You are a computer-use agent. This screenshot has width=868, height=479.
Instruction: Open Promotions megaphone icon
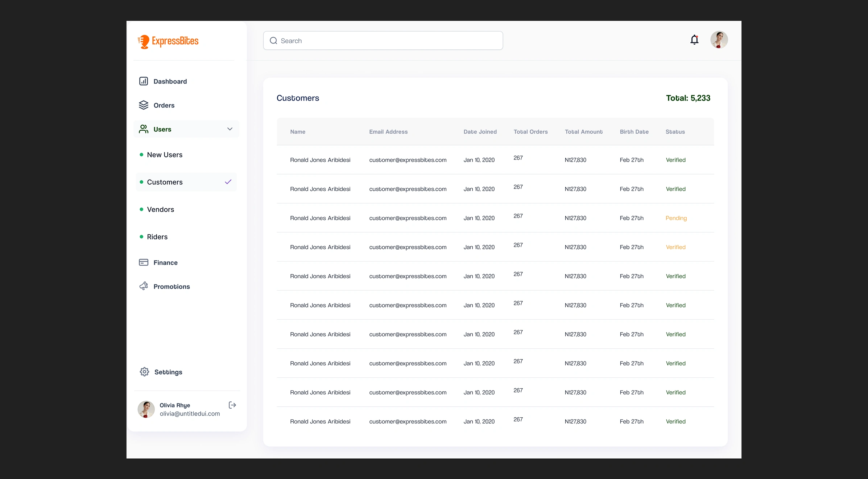coord(144,286)
